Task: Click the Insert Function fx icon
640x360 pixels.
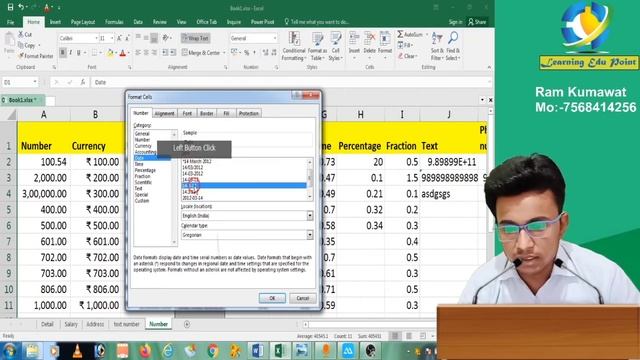Action: click(82, 82)
